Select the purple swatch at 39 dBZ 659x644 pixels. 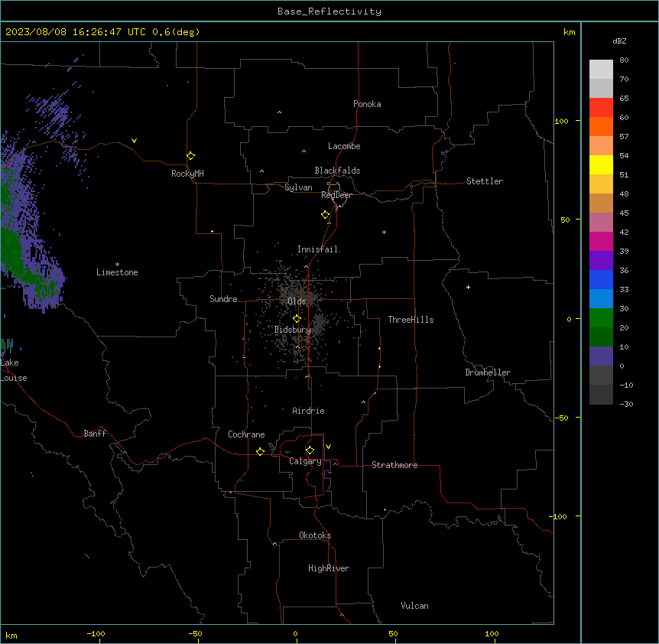click(x=601, y=261)
